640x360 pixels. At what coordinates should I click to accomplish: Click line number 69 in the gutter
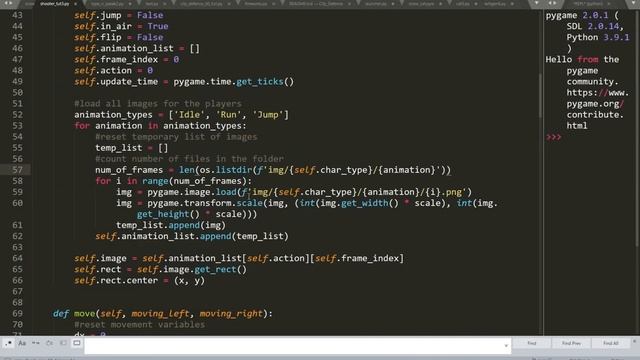18,313
